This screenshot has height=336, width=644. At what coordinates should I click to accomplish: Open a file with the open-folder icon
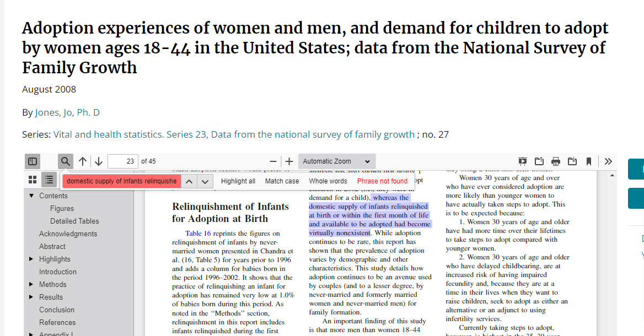pos(539,161)
